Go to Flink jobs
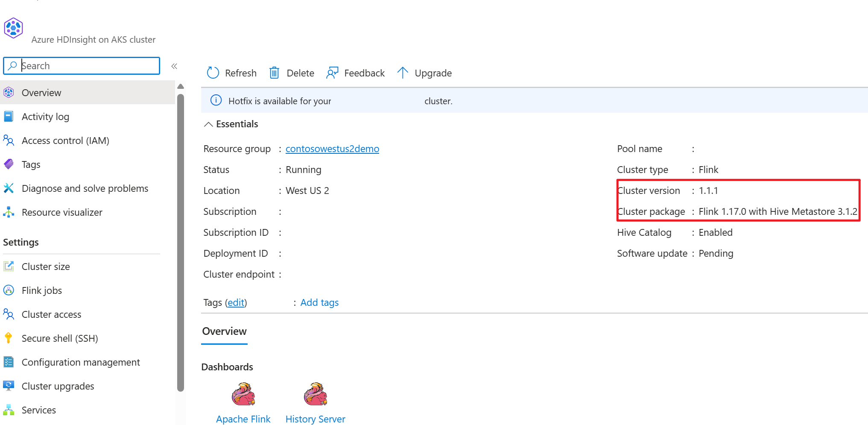Screen dimensions: 868x425 click(x=88, y=290)
